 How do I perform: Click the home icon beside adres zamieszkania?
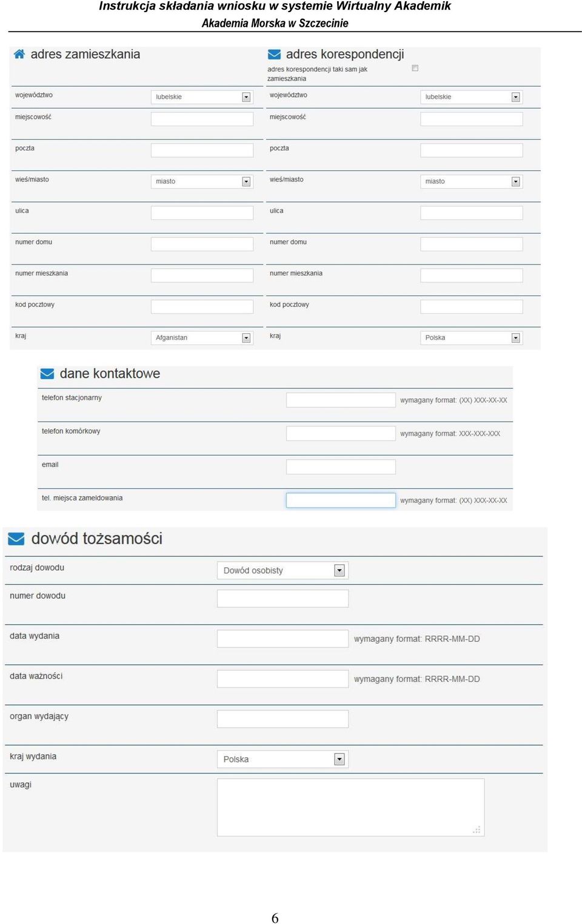point(19,54)
